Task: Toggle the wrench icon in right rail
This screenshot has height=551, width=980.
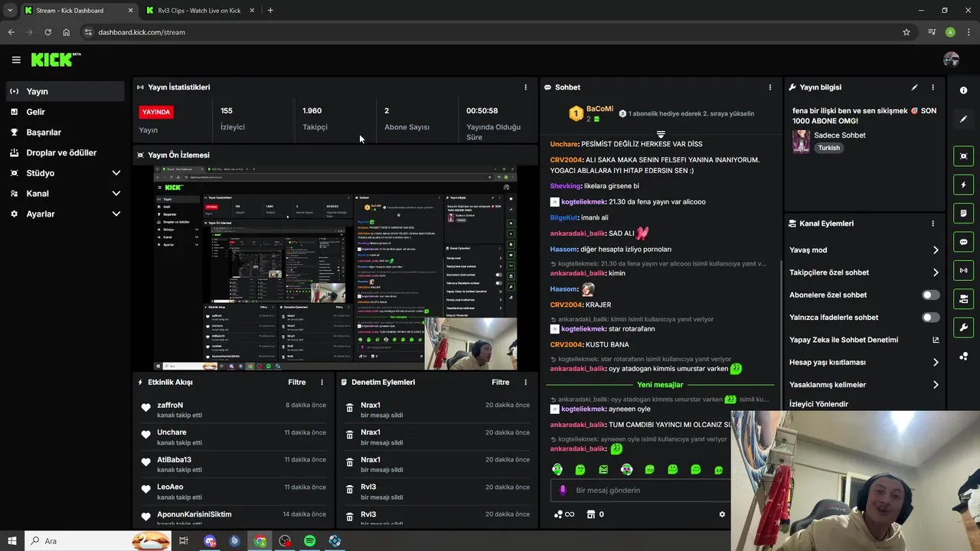Action: (x=963, y=328)
